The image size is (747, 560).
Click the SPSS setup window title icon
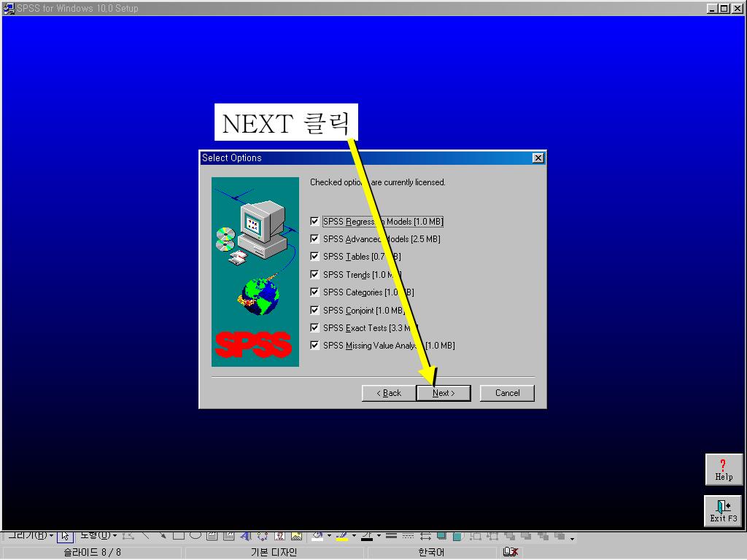point(9,8)
